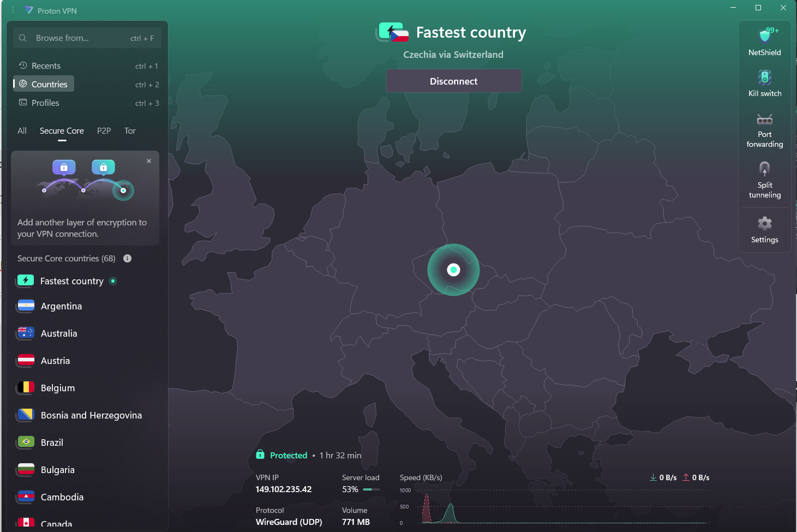Click the Browse from search field

tap(87, 38)
